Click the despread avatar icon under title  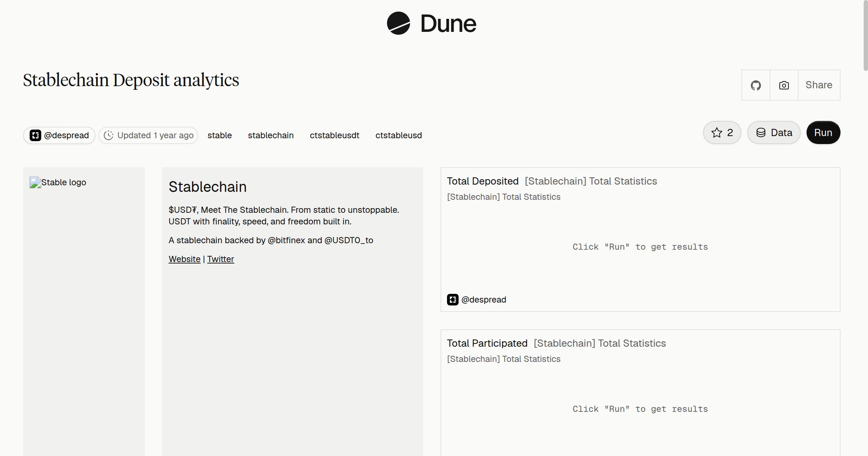35,135
